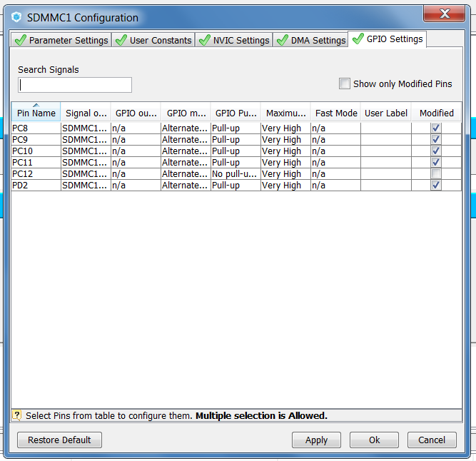476x461 pixels.
Task: Click SDMMC1... signal cell in PC11 row
Action: click(86, 163)
